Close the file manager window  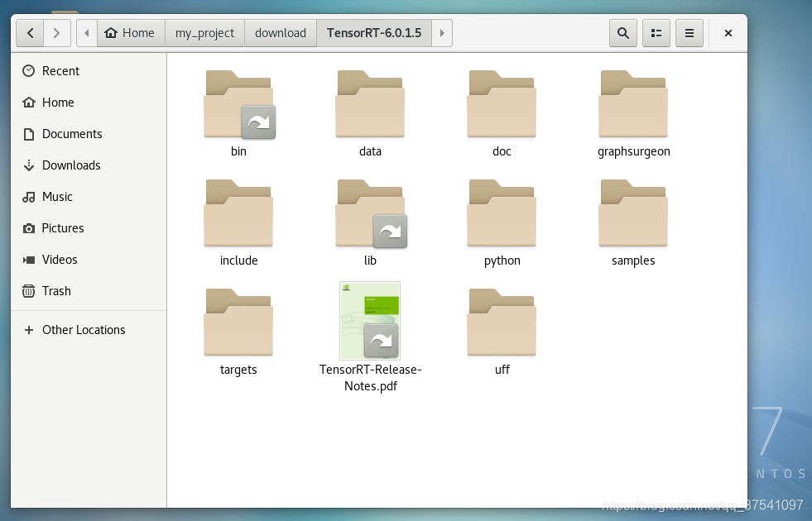[728, 33]
